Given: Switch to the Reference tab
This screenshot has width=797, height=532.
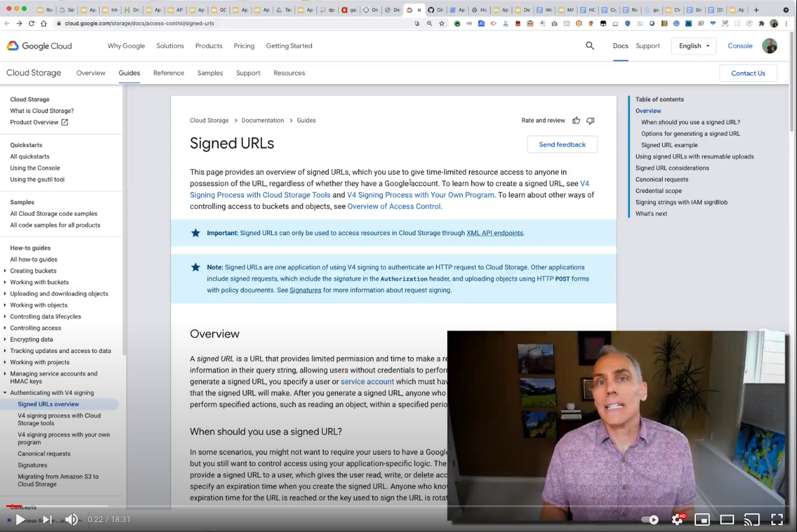Looking at the screenshot, I should click(168, 73).
